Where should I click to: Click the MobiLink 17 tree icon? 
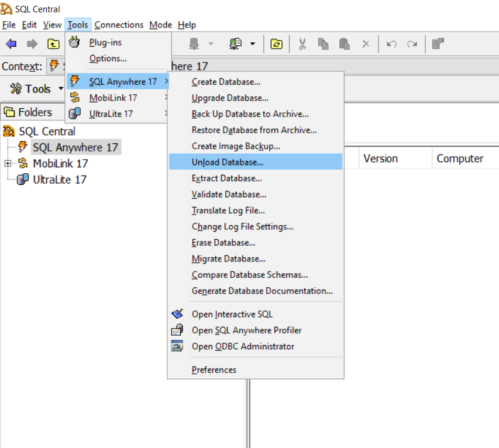tap(23, 163)
